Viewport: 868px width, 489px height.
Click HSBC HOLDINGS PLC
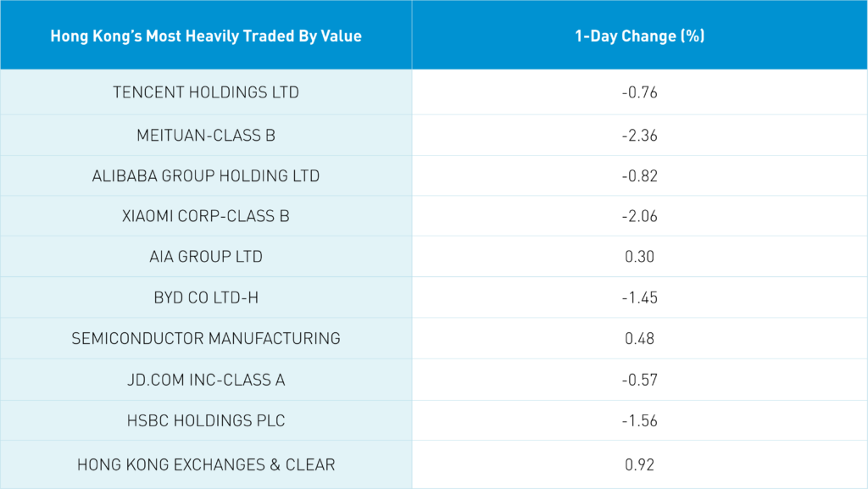206,420
